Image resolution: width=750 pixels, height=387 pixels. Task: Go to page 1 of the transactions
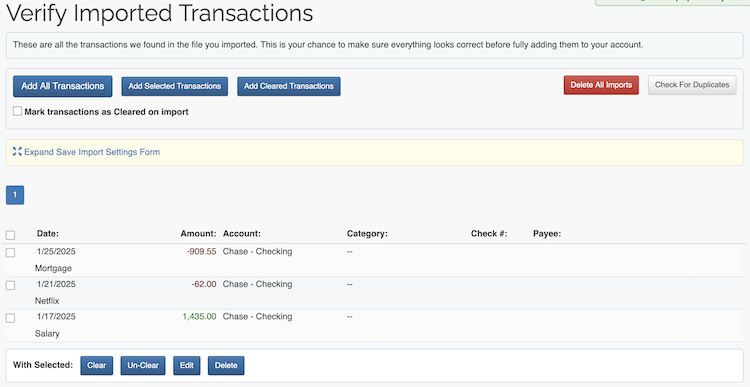[x=15, y=195]
